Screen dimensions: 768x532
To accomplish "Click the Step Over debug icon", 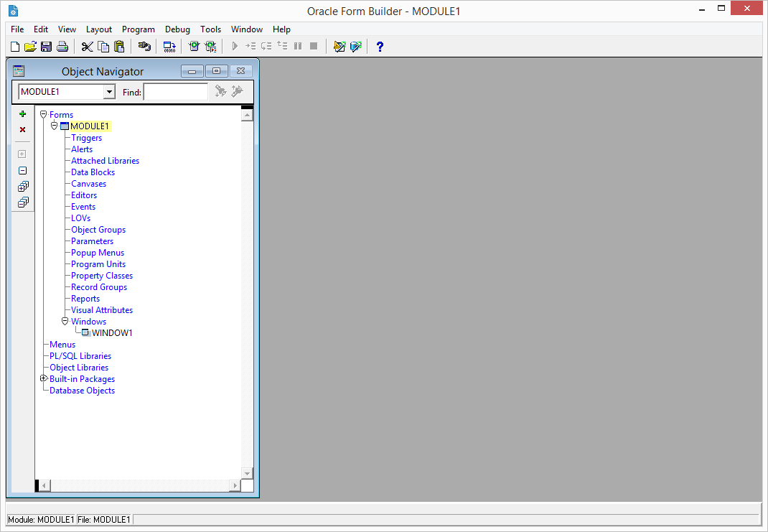I will coord(266,46).
